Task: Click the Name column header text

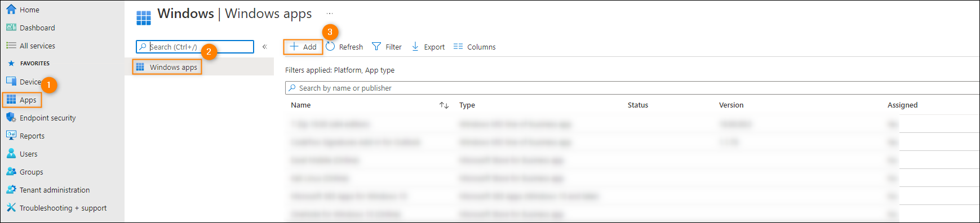Action: 301,105
